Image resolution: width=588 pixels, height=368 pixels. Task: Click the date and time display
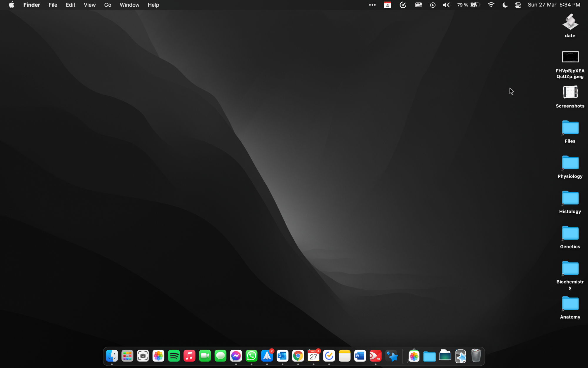point(554,5)
